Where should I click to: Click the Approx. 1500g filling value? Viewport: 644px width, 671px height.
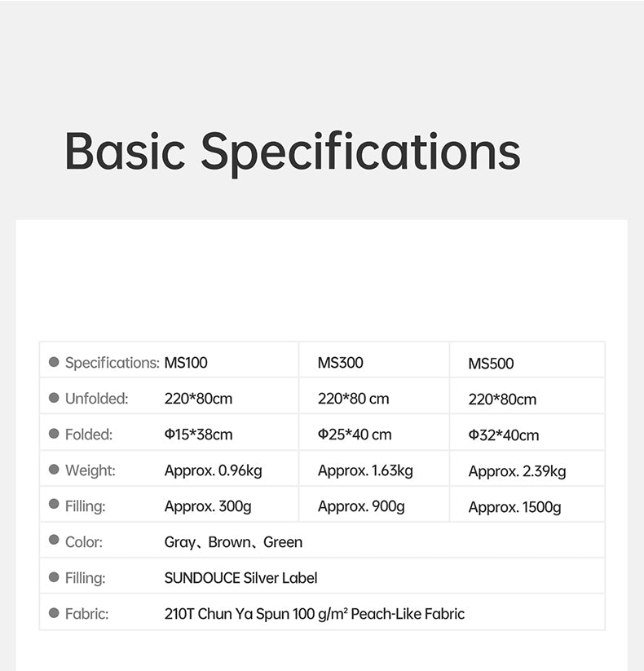[514, 507]
